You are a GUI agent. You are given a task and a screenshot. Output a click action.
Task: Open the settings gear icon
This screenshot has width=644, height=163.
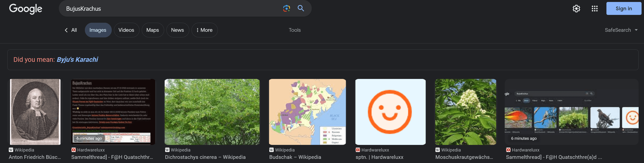[576, 9]
